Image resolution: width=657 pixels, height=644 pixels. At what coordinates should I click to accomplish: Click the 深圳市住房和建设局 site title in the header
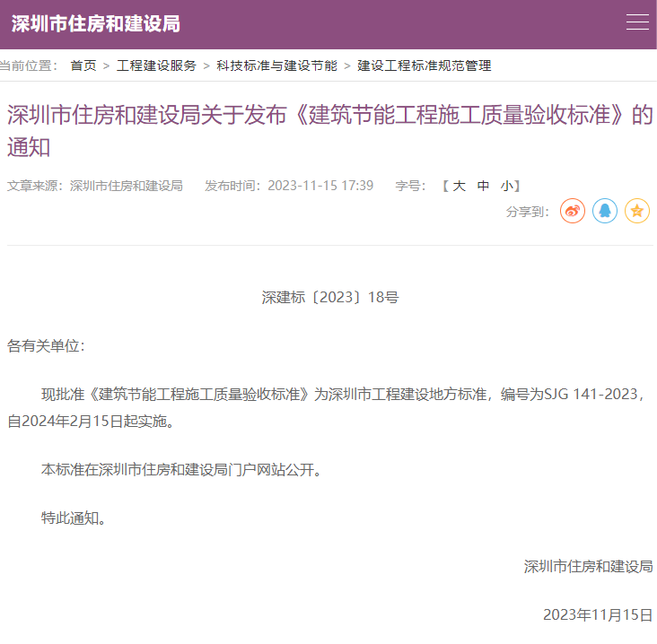pos(96,23)
